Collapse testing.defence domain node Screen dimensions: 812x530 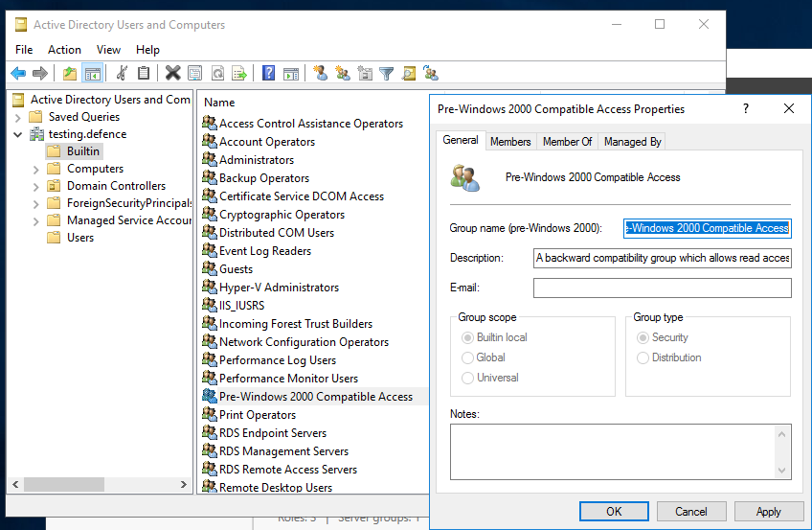(x=17, y=135)
